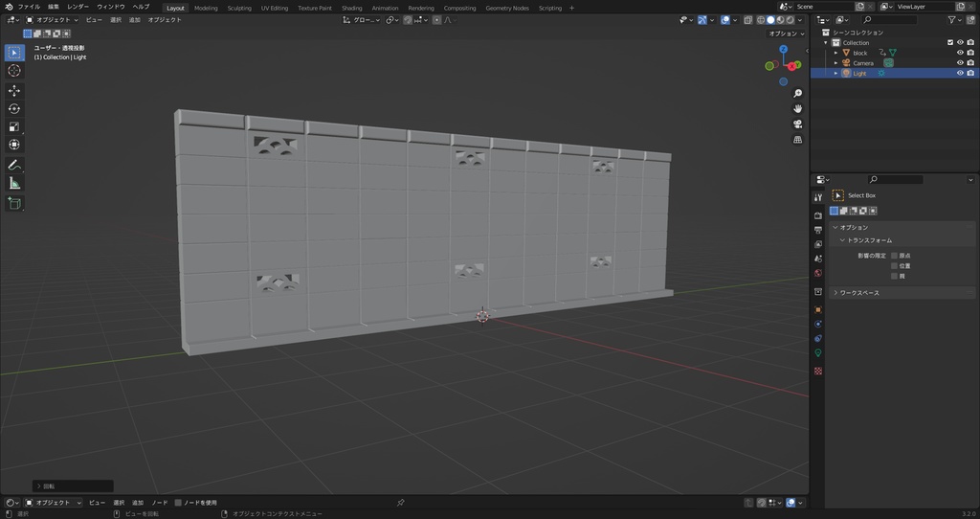Screen dimensions: 980x519
Task: Switch perspective/orthographic with the grid icon
Action: click(797, 140)
